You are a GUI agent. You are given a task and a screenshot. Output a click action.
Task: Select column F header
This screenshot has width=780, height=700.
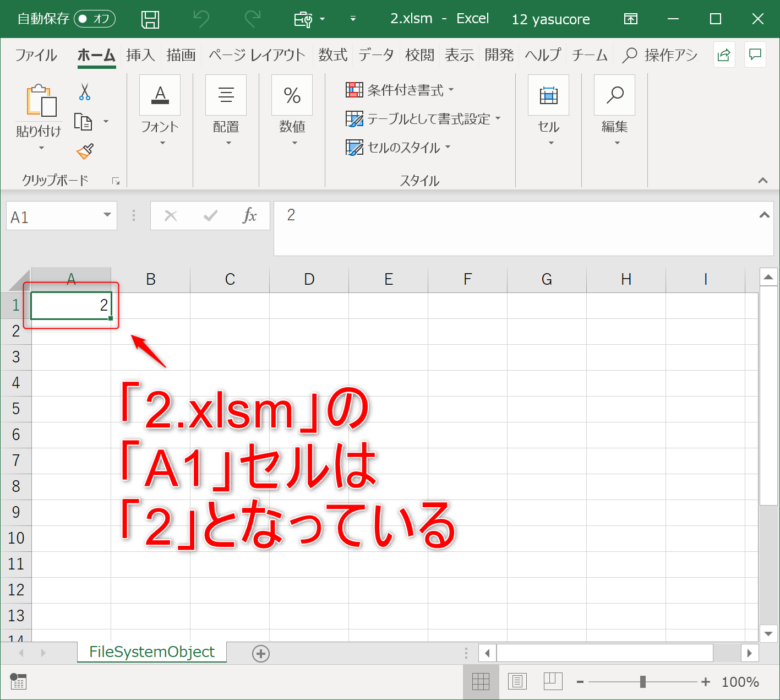click(468, 280)
